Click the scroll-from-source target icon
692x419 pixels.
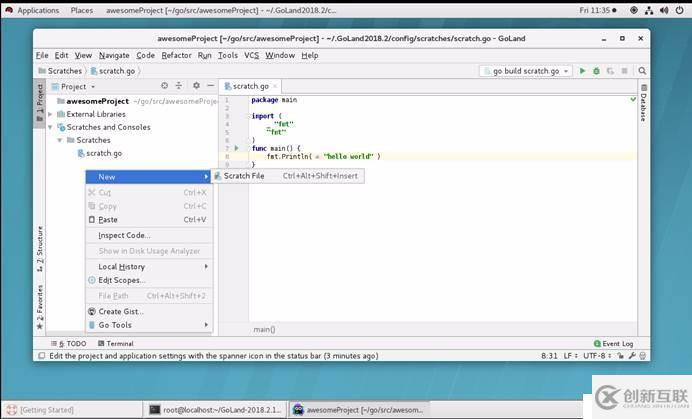(x=164, y=86)
